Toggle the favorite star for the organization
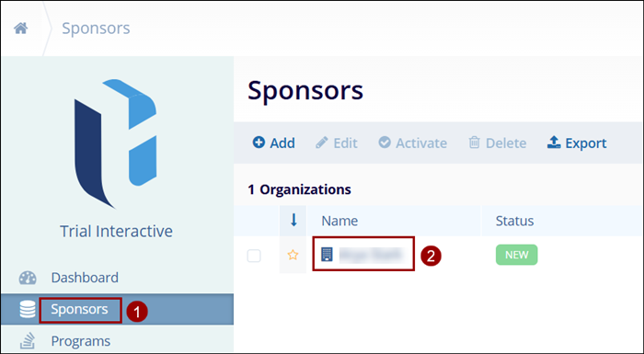Viewport: 644px width, 354px height. point(293,255)
